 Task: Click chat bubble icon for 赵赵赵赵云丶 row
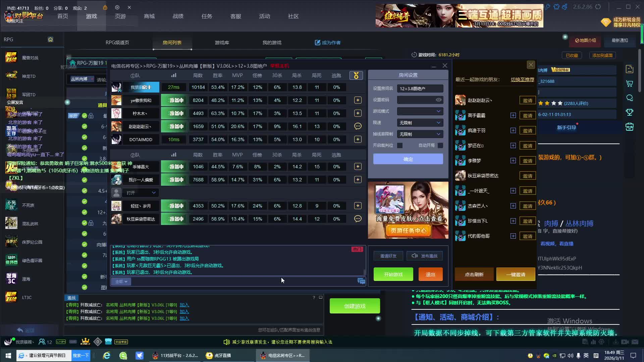tap(358, 126)
